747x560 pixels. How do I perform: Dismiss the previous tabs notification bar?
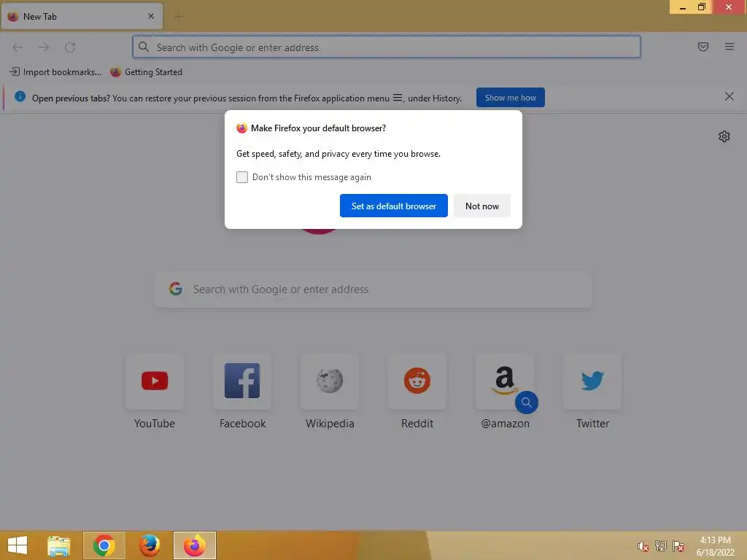[729, 97]
